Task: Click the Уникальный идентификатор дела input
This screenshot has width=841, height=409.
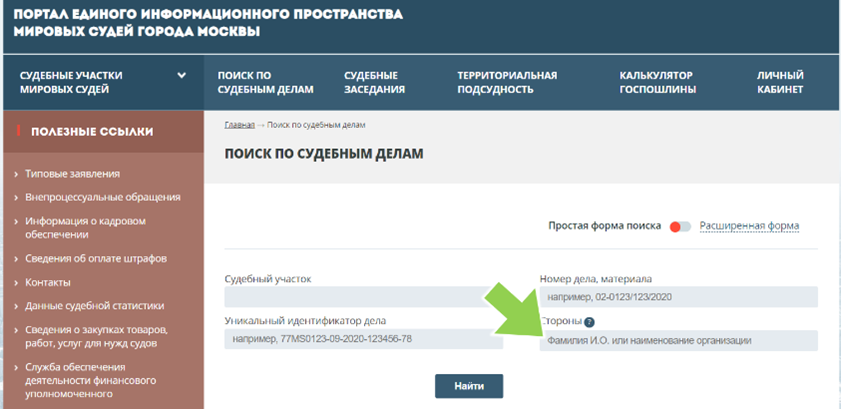Action: point(363,340)
